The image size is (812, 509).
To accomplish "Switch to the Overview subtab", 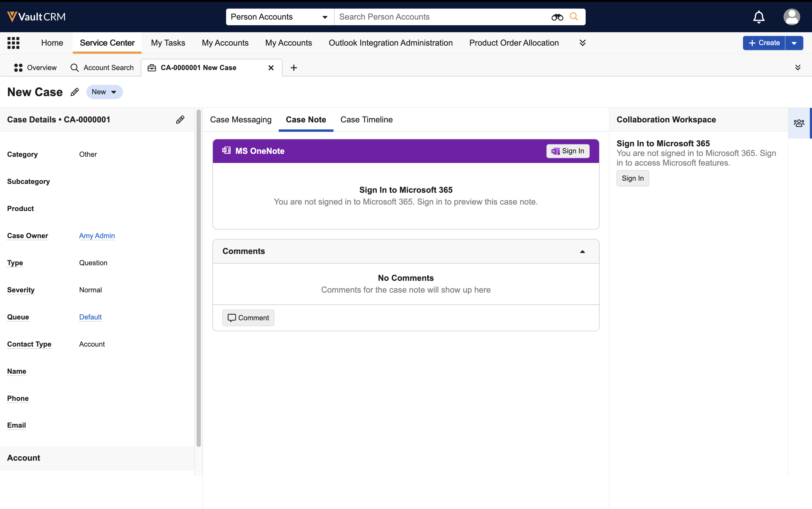I will tap(35, 68).
